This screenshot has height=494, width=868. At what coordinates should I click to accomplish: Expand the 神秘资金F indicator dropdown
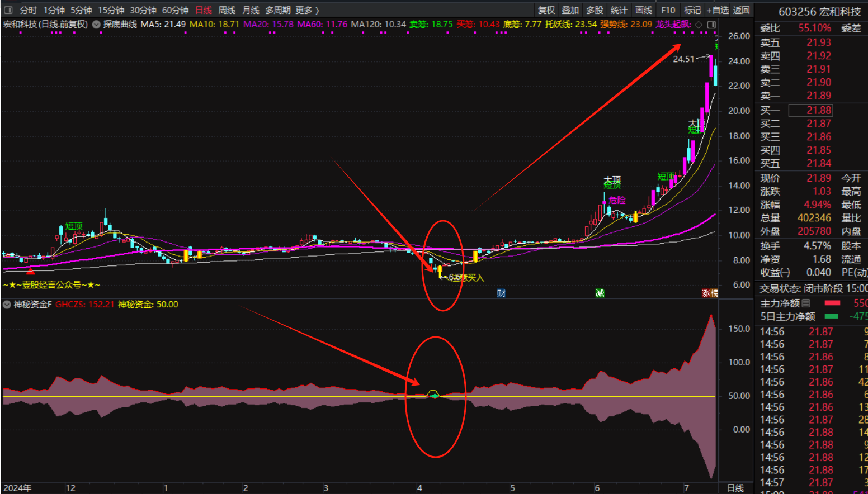click(x=7, y=305)
